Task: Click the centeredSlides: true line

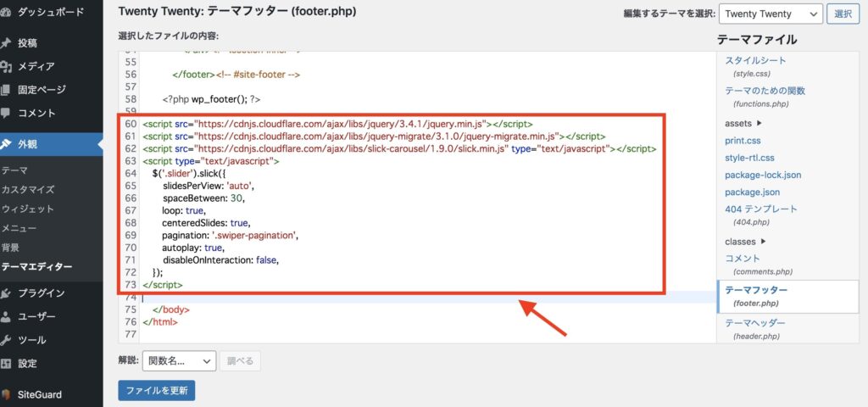Action: point(207,223)
